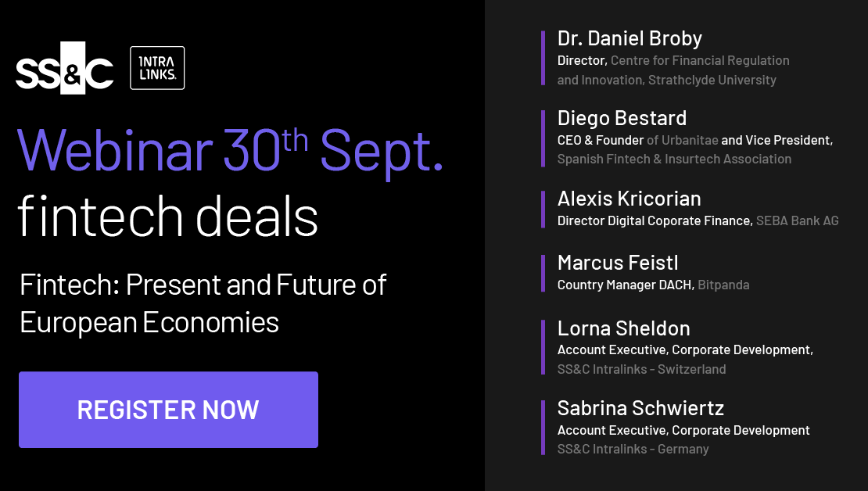Click Spanish Fintech & Insurtech Association

(674, 159)
